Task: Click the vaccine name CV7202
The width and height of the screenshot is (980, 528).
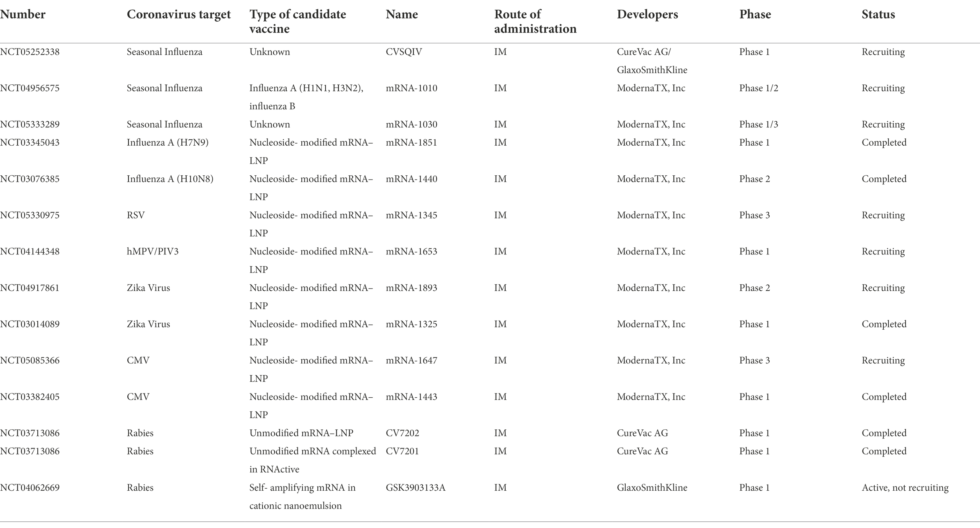Action: pos(402,433)
